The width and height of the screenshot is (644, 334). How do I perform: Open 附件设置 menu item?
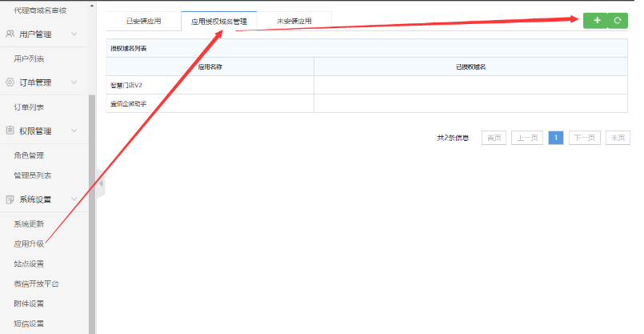coord(29,304)
